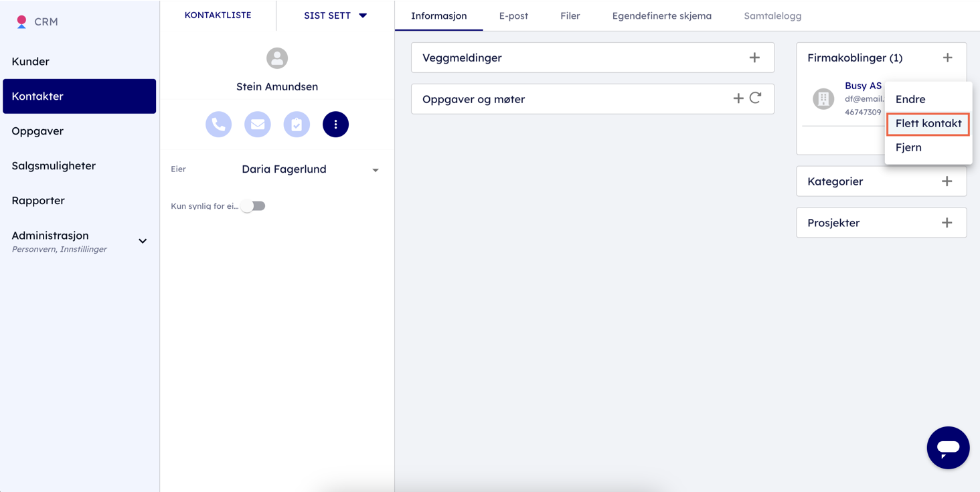
Task: Click the Stein Amundsen avatar placeholder
Action: (277, 58)
